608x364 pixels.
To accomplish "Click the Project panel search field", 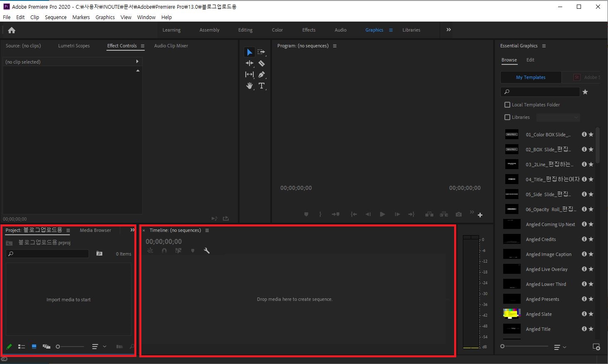I will [47, 253].
